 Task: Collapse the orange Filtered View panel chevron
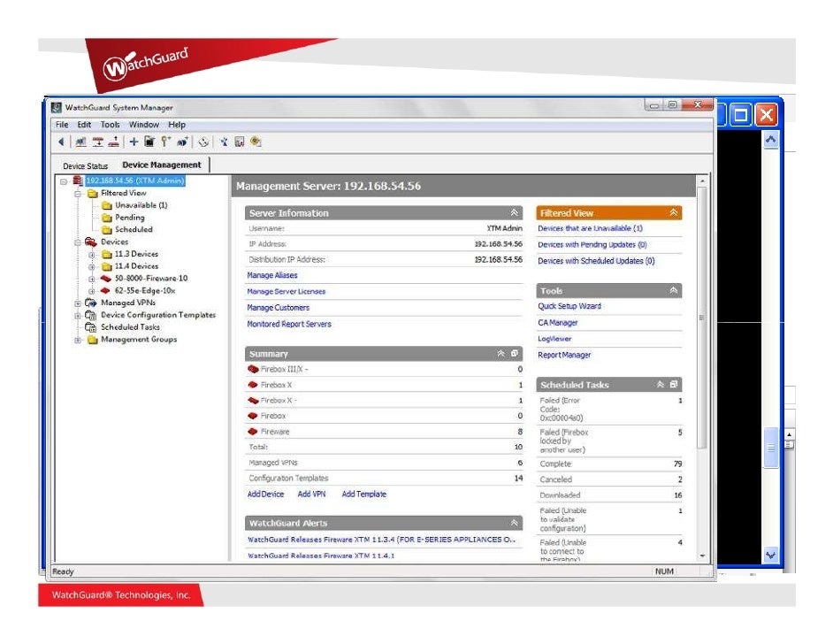click(x=674, y=212)
